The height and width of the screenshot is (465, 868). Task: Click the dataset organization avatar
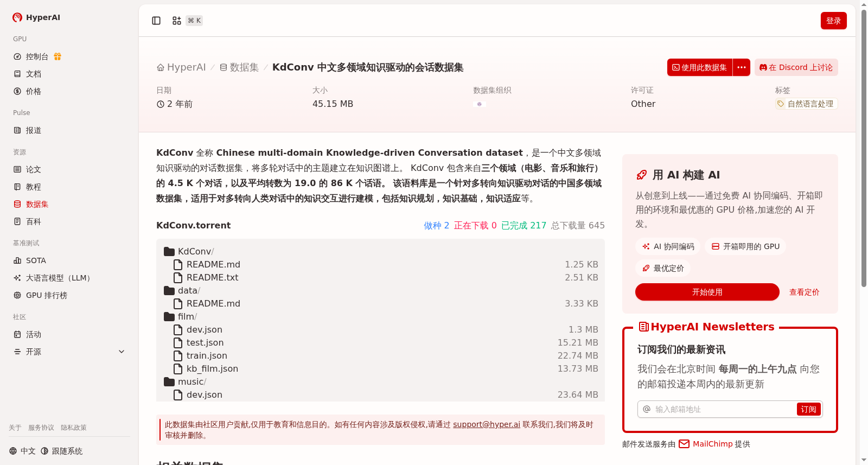[x=479, y=104]
